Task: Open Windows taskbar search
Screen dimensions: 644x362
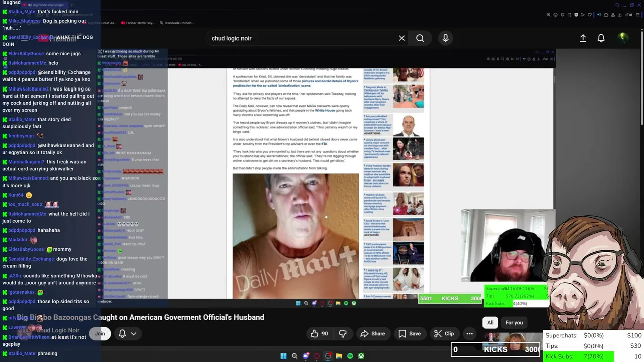Action: click(295, 356)
